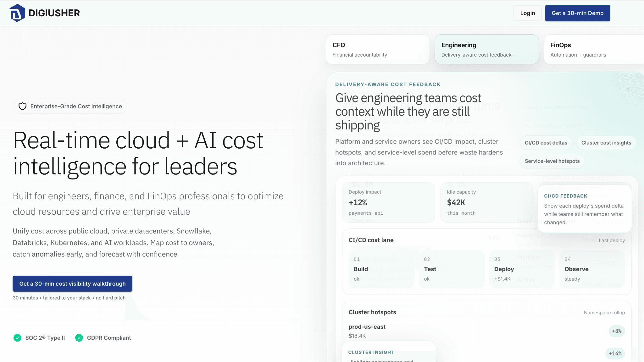Click the $18.4K cluster cost value
644x362 pixels.
[357, 336]
